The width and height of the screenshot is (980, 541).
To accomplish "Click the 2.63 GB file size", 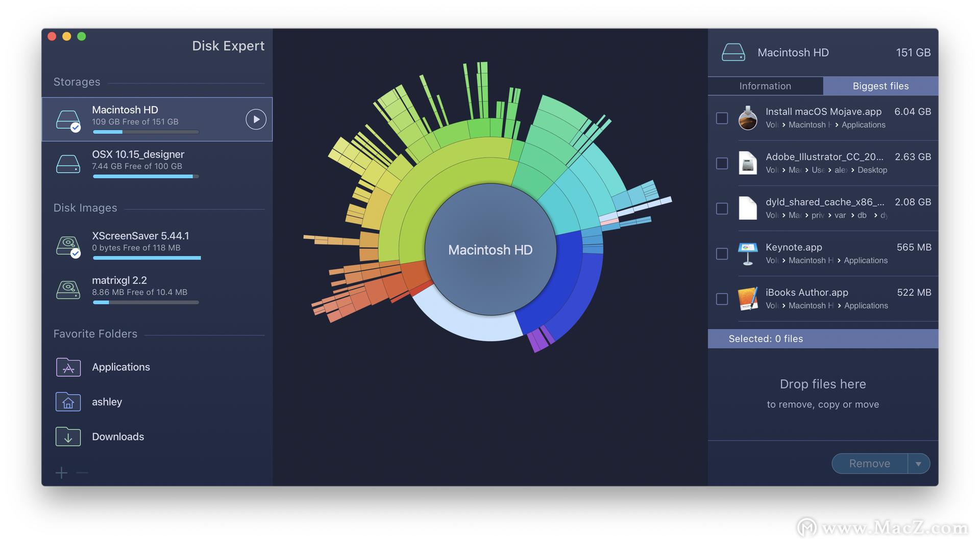I will 913,157.
